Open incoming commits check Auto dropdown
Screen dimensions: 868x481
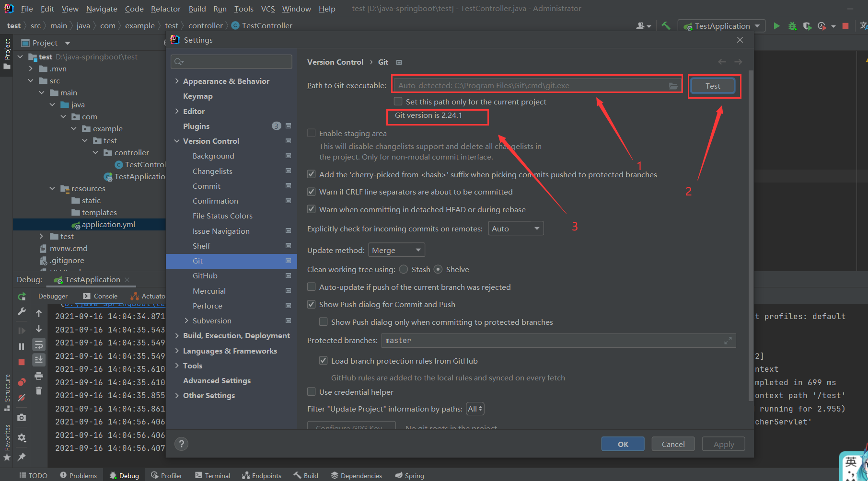point(516,229)
